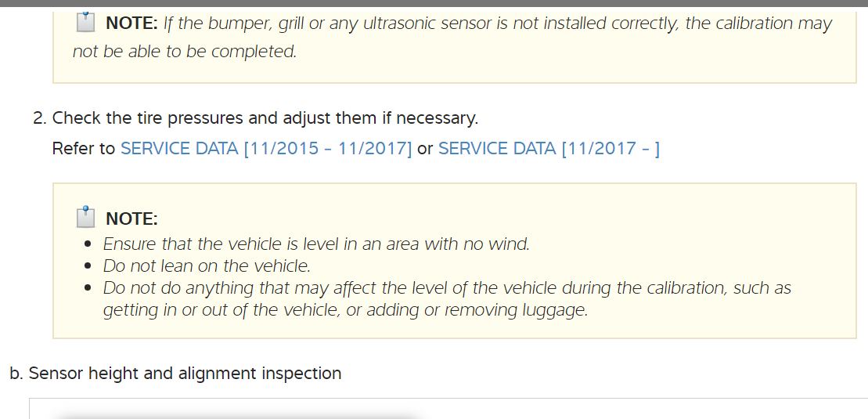Click the pushpin icon in the level-vehicle note
Viewport: 868px width, 419px height.
pos(86,217)
